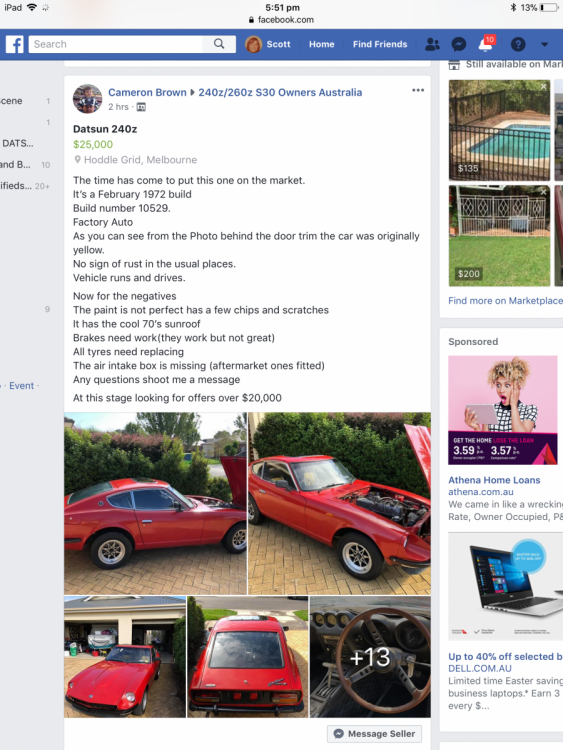
Task: Open Athena Home Loans sponsored link
Action: pyautogui.click(x=494, y=480)
